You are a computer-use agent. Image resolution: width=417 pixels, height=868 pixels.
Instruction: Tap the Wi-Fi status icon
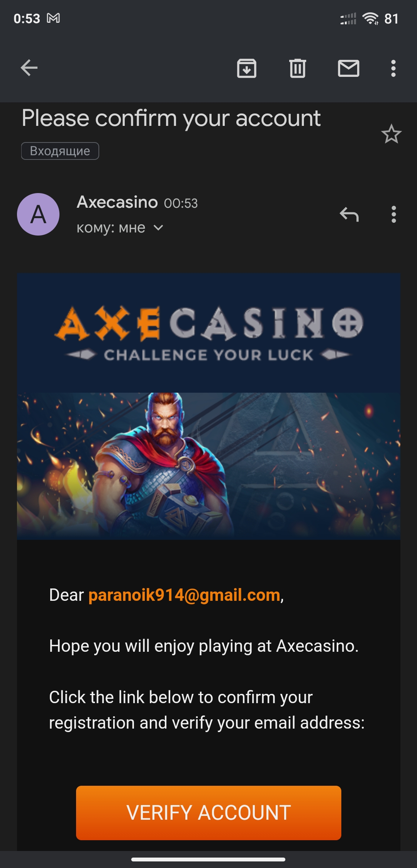tap(370, 18)
